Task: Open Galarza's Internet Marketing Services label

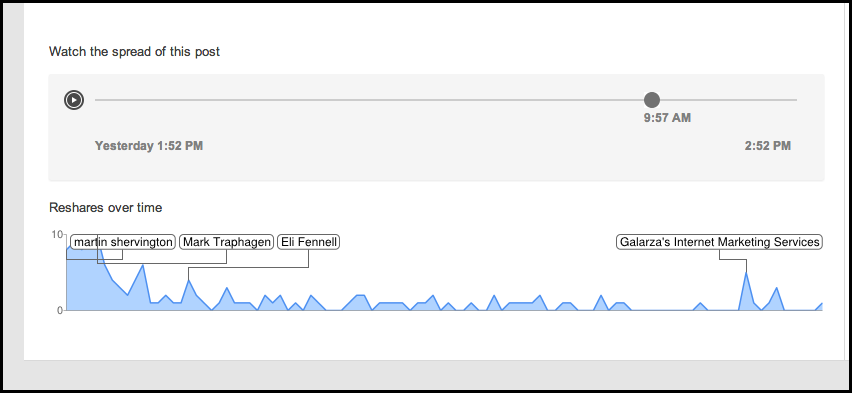Action: click(719, 242)
